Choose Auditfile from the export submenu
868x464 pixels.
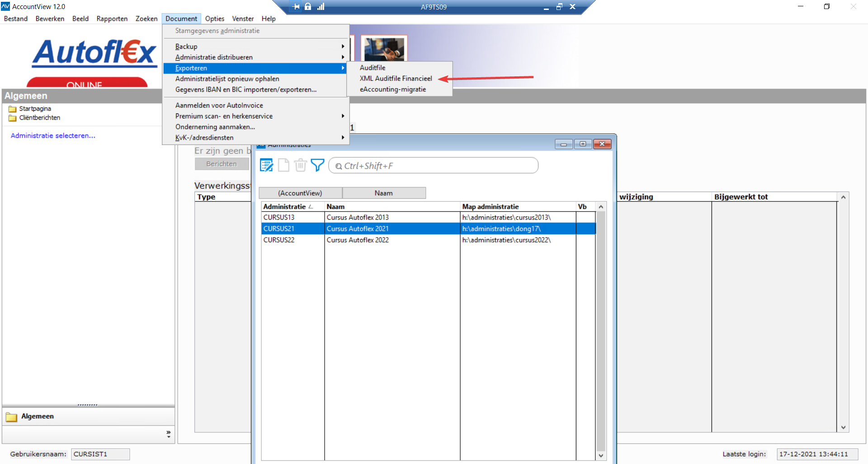click(x=373, y=68)
